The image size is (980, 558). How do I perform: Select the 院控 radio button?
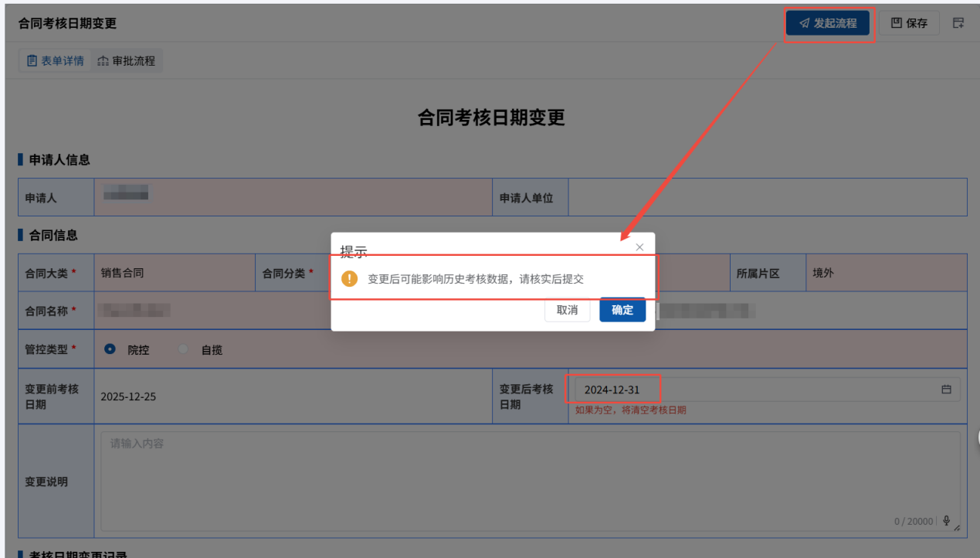coord(110,349)
